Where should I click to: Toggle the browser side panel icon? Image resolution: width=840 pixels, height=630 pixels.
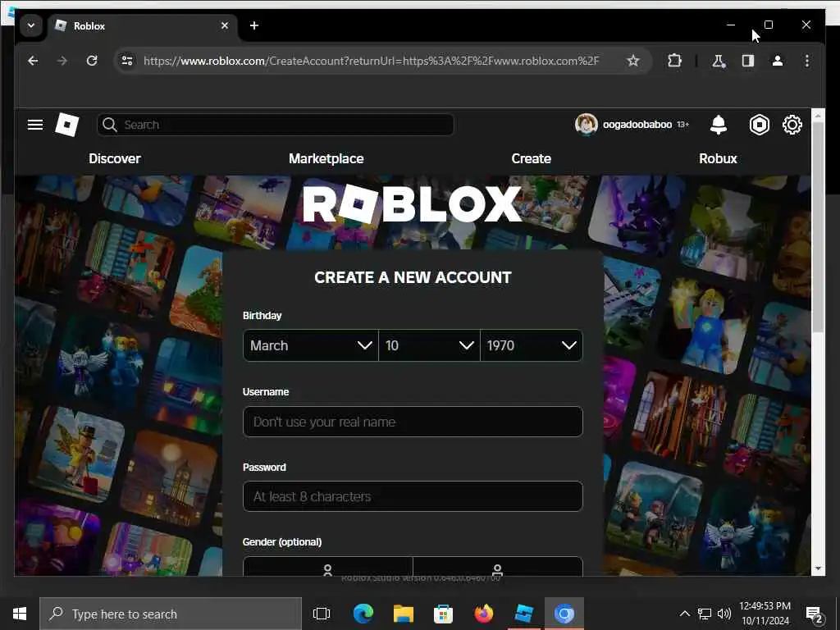(x=748, y=61)
